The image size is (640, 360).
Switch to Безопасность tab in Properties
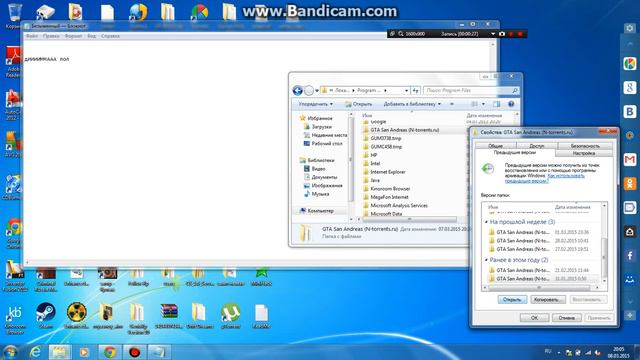pyautogui.click(x=585, y=146)
